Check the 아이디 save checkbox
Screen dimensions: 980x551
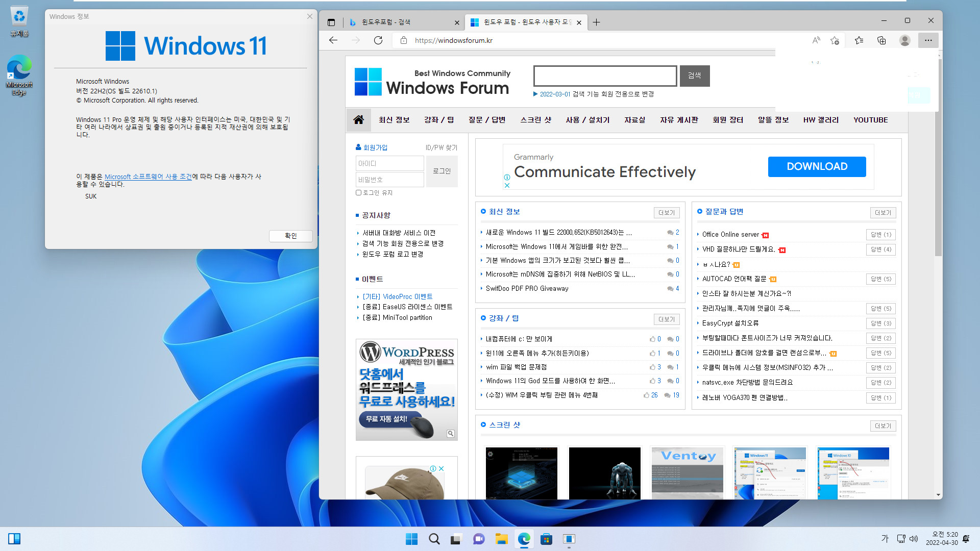coord(358,192)
